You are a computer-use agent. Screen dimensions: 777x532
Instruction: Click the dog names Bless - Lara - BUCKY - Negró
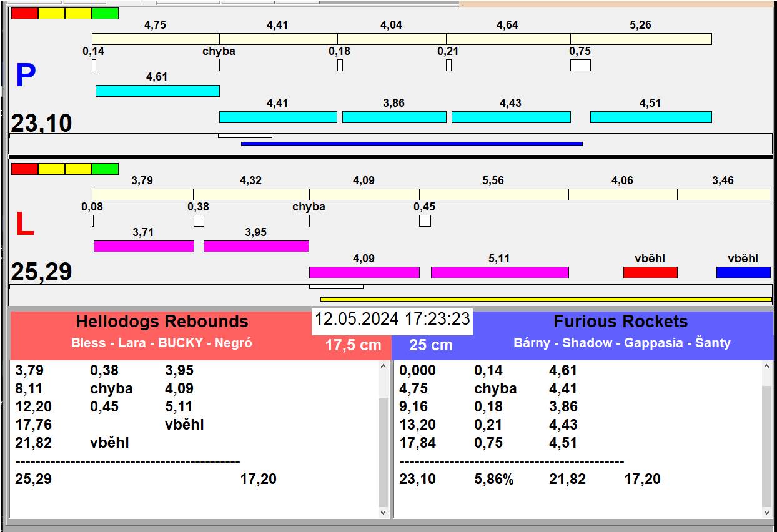(162, 343)
